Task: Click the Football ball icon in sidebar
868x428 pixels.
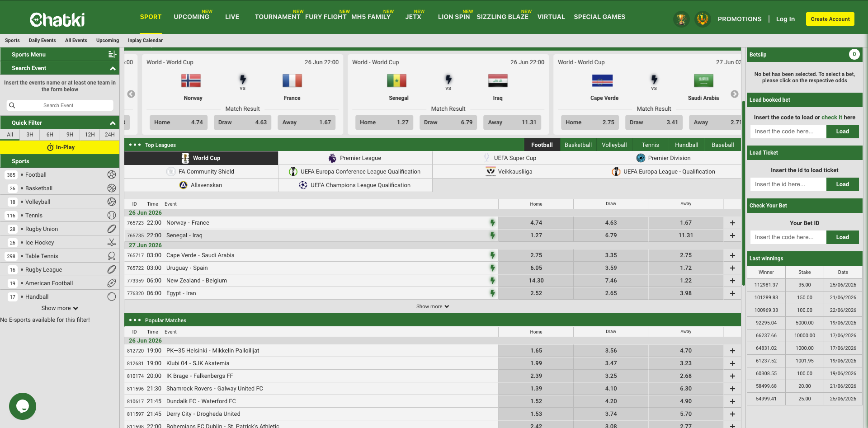Action: pyautogui.click(x=112, y=174)
